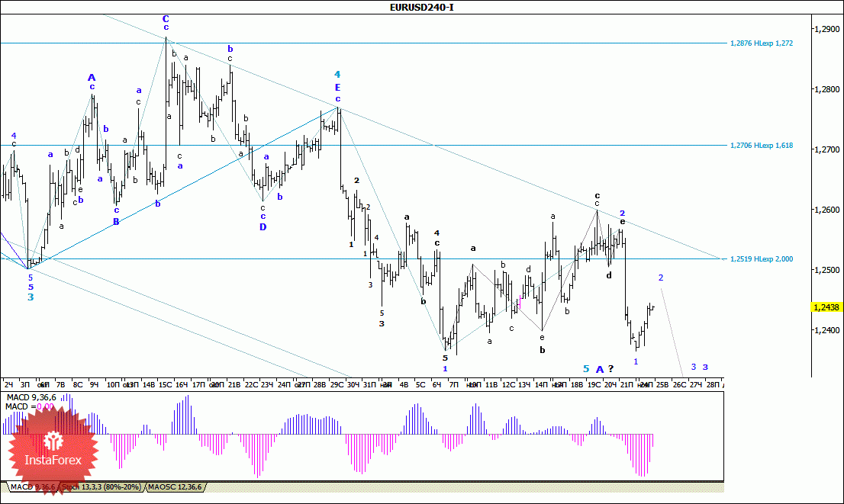Click the MACD 9,36,6 indicator text label

tap(31, 397)
